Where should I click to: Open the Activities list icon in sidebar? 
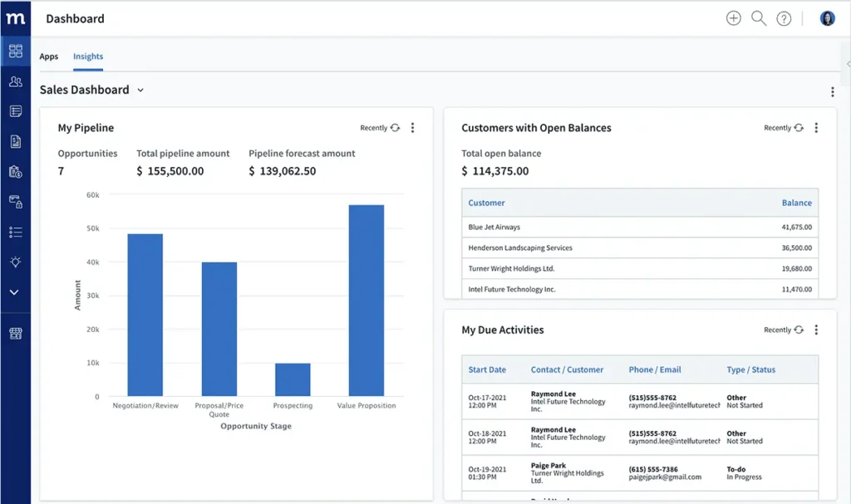(x=15, y=232)
